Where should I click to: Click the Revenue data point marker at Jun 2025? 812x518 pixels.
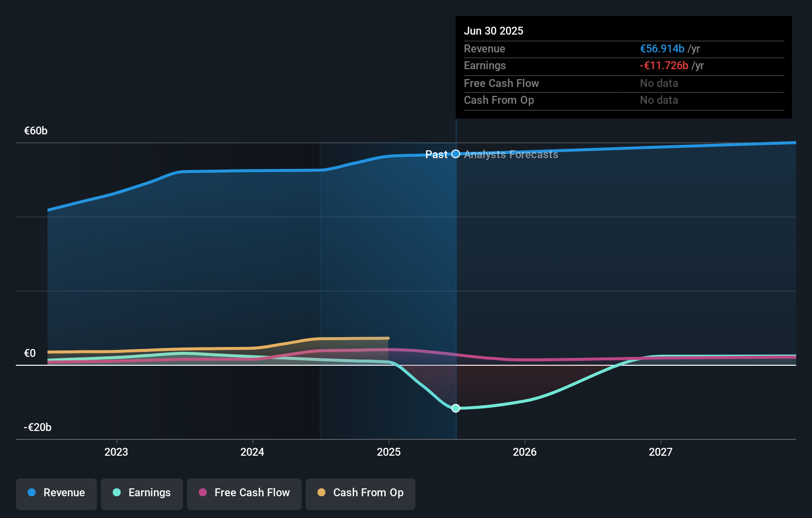pos(456,154)
